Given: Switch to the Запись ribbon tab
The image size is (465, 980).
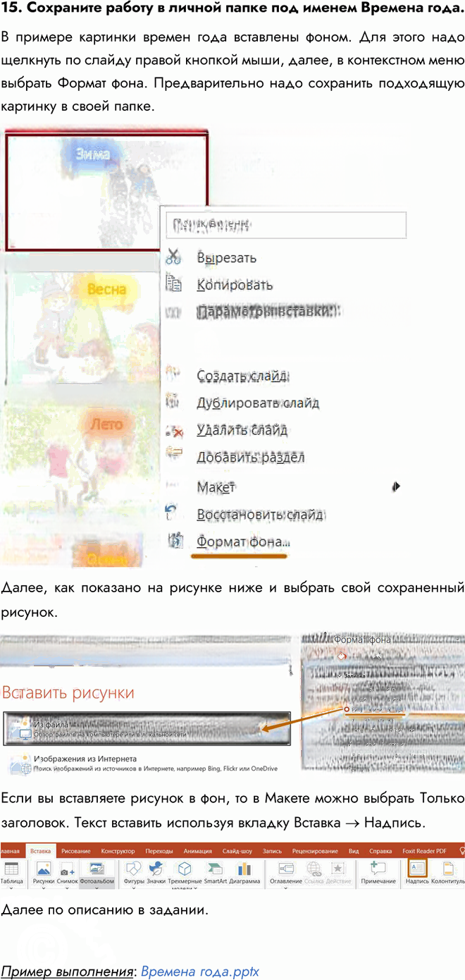Looking at the screenshot, I should pos(272,850).
